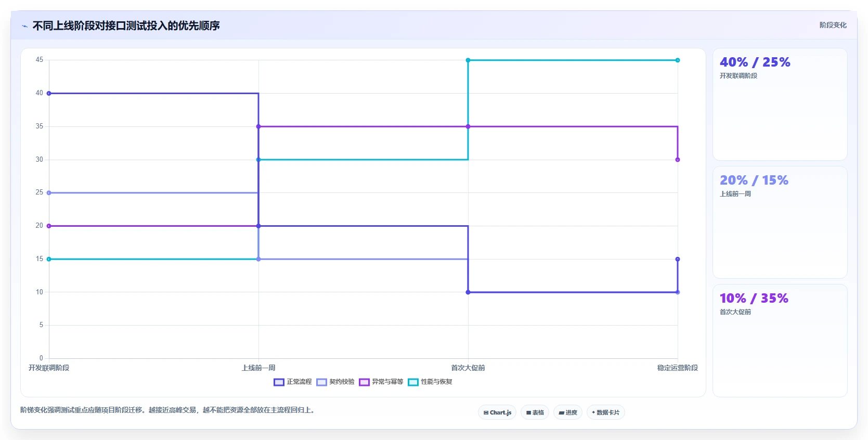Click the 开发联调阶段 x-axis label
The width and height of the screenshot is (868, 440).
[49, 368]
